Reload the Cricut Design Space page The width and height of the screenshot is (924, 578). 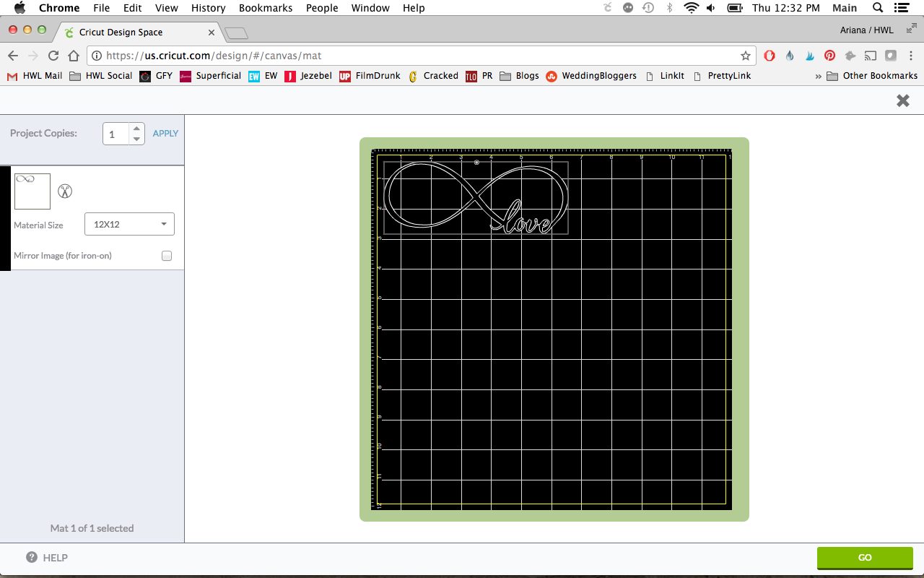click(53, 56)
